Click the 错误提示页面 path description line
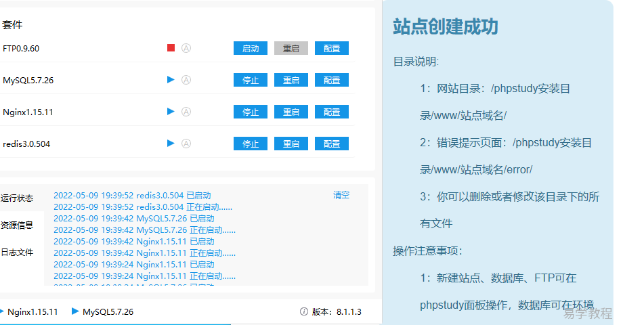This screenshot has height=325, width=644. [x=506, y=156]
